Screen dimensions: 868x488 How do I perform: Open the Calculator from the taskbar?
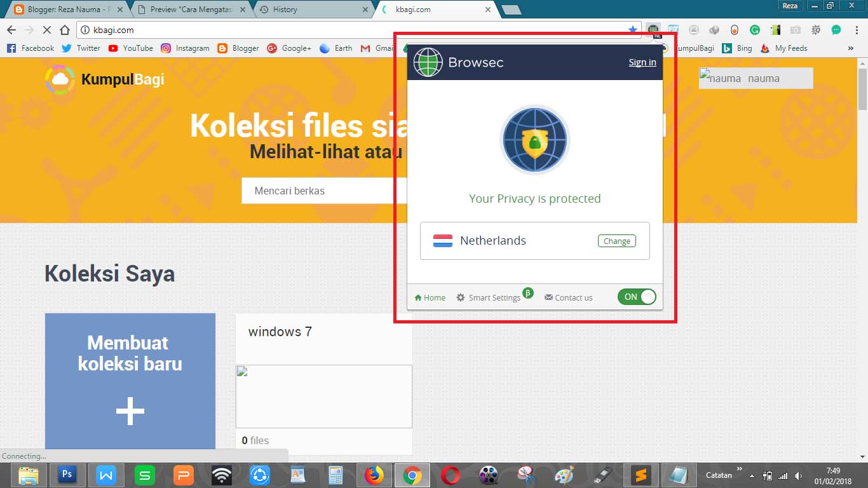(x=336, y=475)
